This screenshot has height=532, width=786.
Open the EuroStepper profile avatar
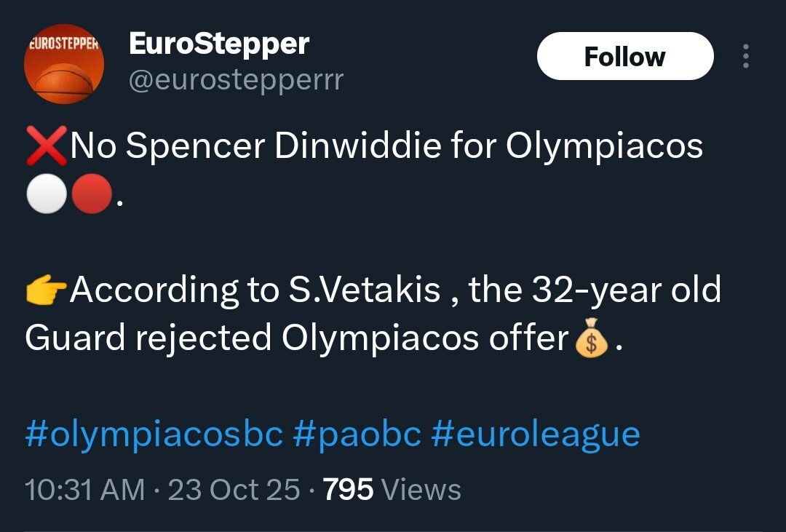click(64, 64)
